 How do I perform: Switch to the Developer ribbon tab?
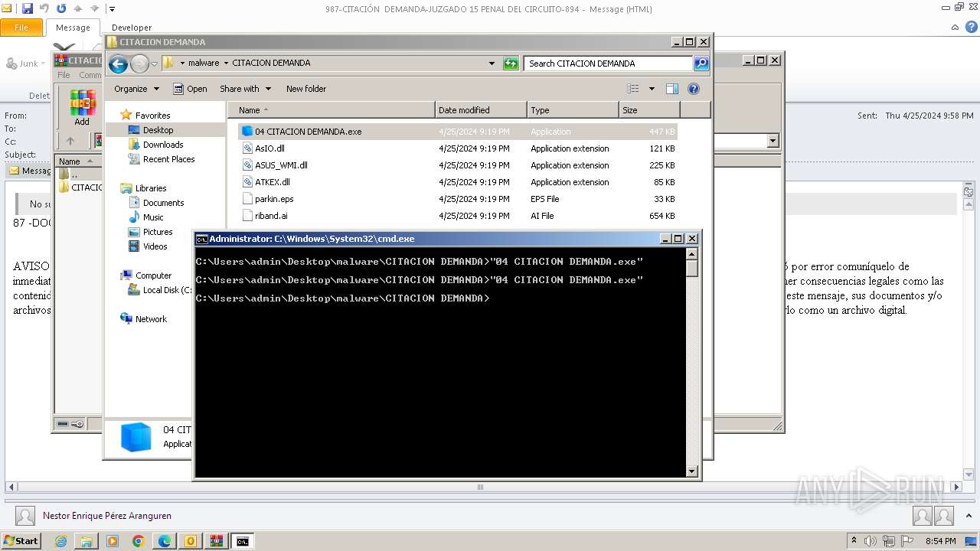pyautogui.click(x=132, y=28)
